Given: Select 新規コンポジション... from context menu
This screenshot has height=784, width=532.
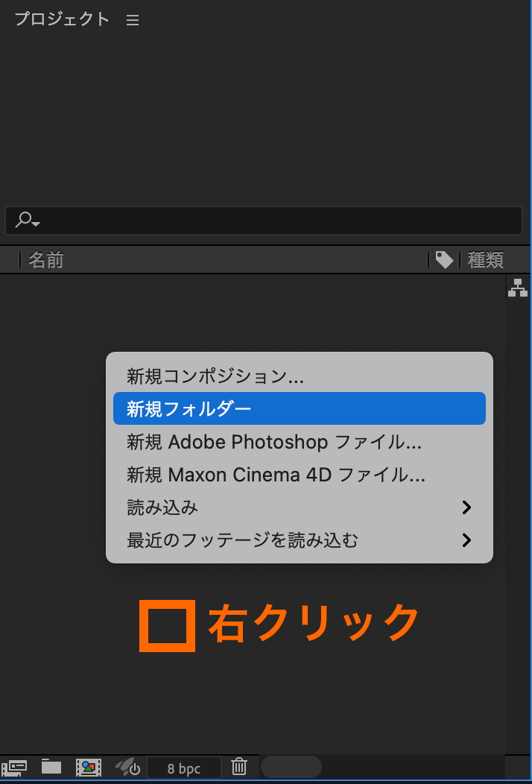Looking at the screenshot, I should (x=215, y=376).
